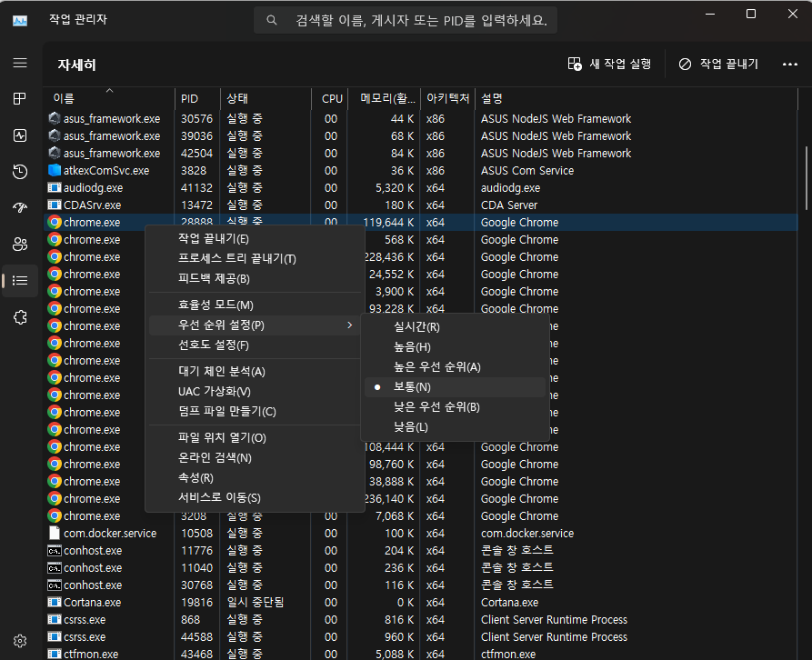Click the 새 작업 실행 button
The height and width of the screenshot is (660, 812).
pos(609,65)
